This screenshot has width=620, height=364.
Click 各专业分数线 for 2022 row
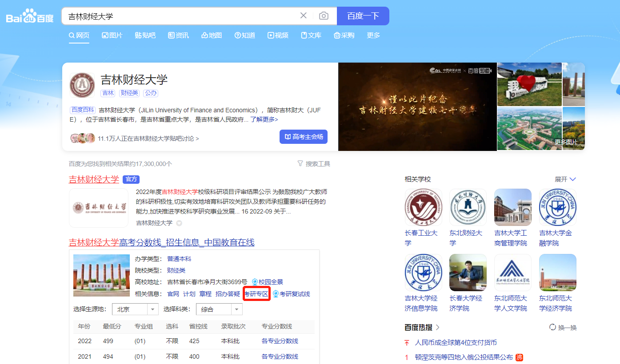click(x=280, y=341)
